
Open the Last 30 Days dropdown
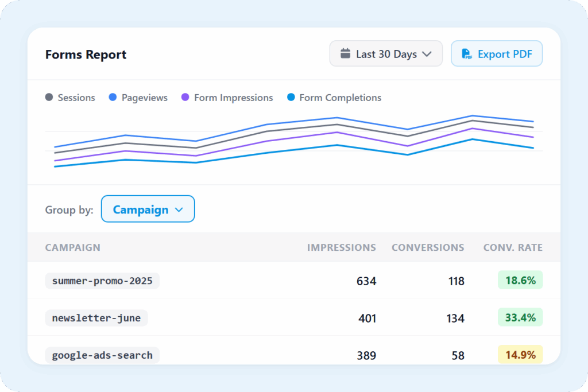[386, 54]
